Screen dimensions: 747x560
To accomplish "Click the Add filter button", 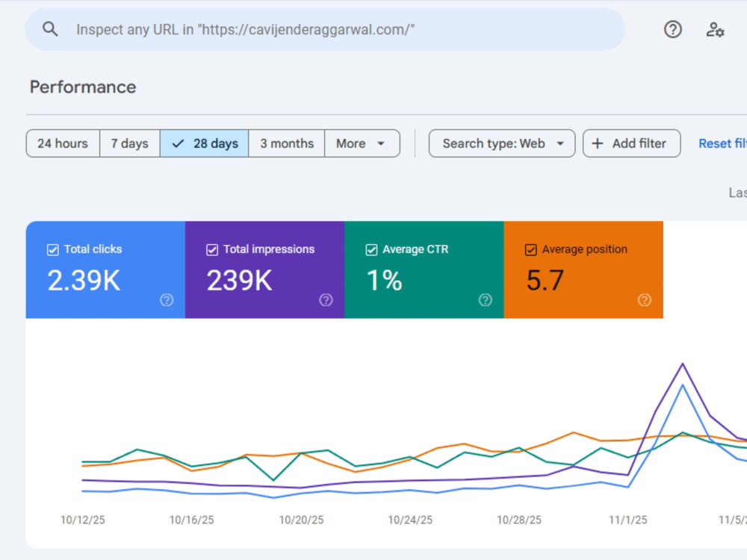I will [x=632, y=143].
